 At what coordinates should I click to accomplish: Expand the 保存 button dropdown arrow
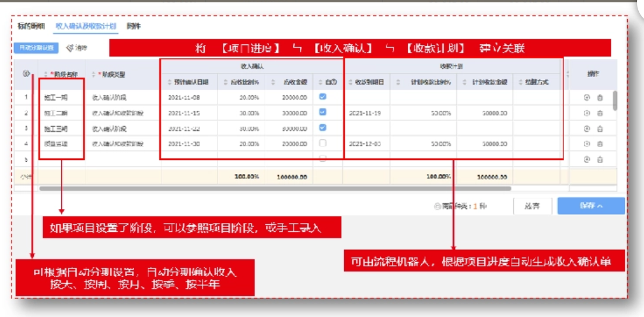pyautogui.click(x=600, y=205)
